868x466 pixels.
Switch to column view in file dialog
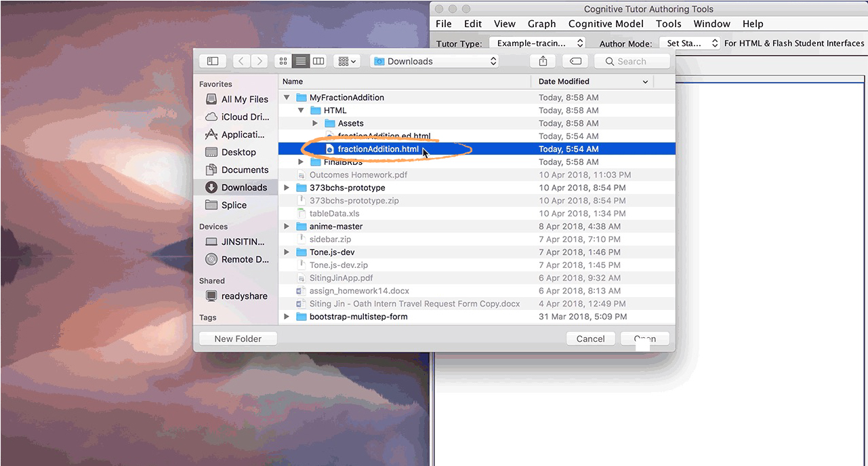click(318, 61)
